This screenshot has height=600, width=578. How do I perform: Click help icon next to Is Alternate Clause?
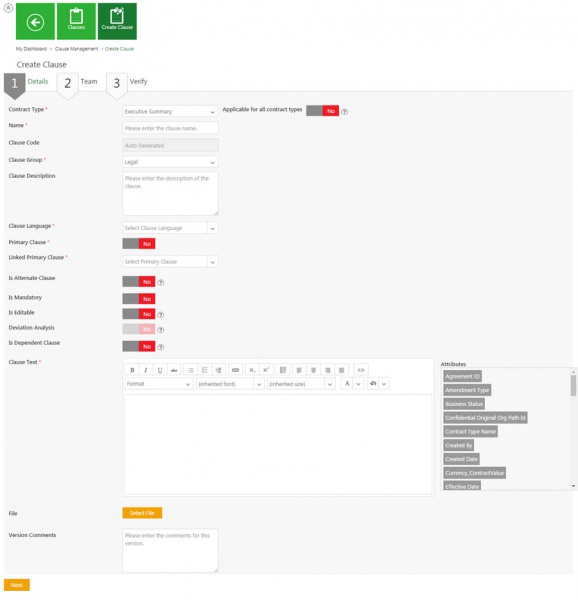point(161,282)
